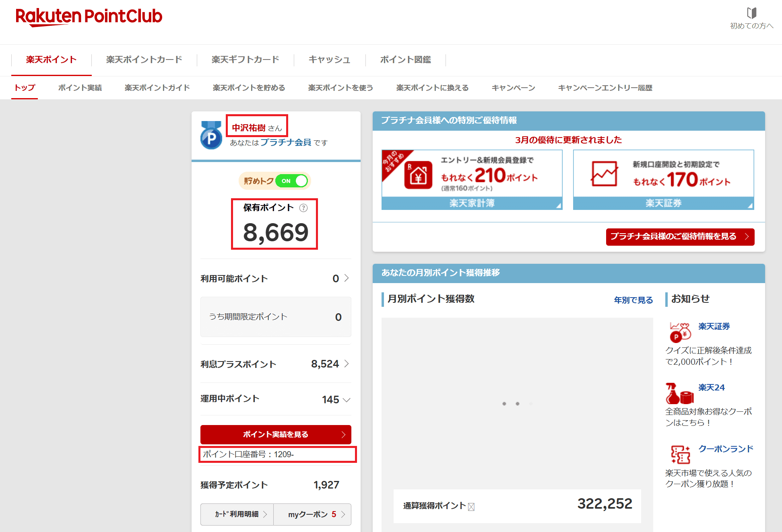The height and width of the screenshot is (532, 782).
Task: Click the 楽天証券 point bag icon in お知らせ
Action: point(680,331)
